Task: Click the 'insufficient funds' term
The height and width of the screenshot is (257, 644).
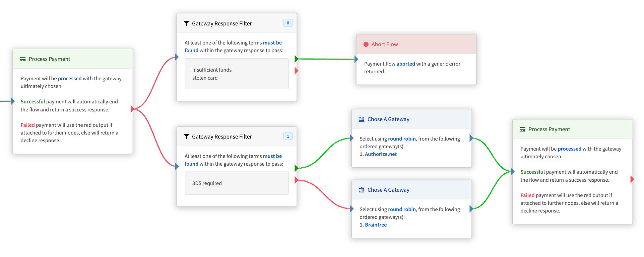Action: point(212,70)
